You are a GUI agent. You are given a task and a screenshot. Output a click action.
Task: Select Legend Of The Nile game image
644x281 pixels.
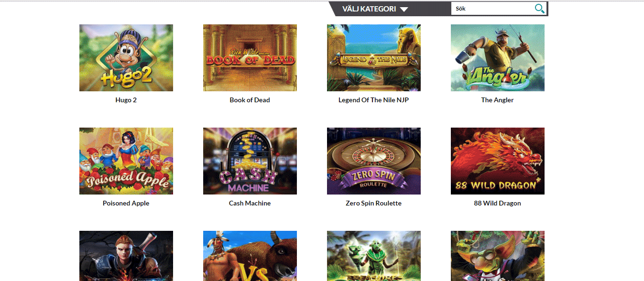pos(374,58)
